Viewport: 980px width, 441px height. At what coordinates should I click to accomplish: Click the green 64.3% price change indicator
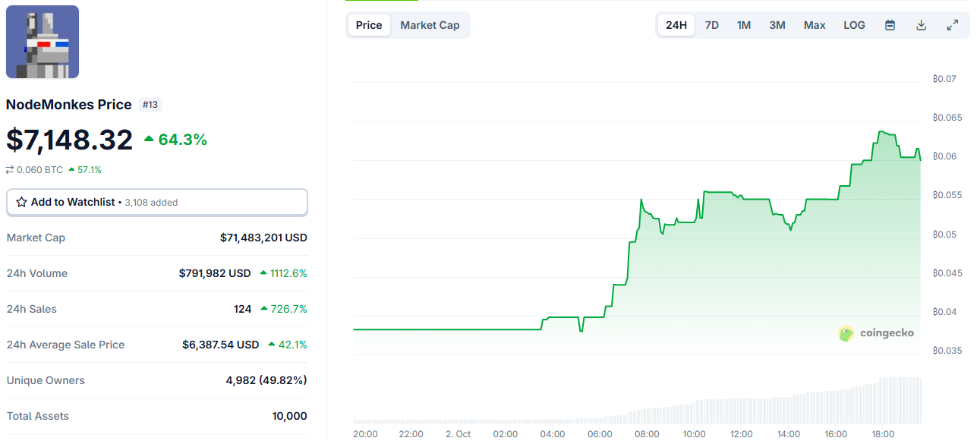pos(175,140)
